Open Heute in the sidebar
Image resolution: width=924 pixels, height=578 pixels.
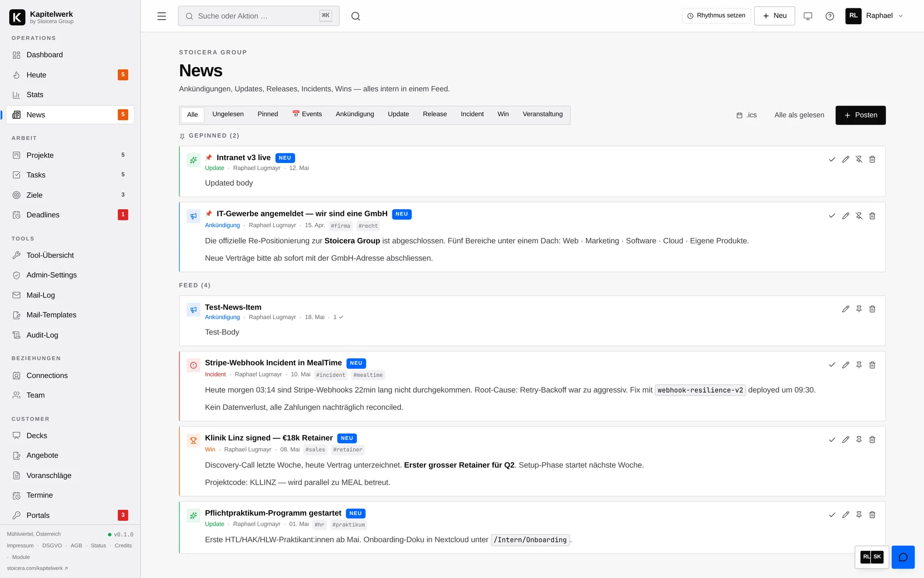pos(70,75)
